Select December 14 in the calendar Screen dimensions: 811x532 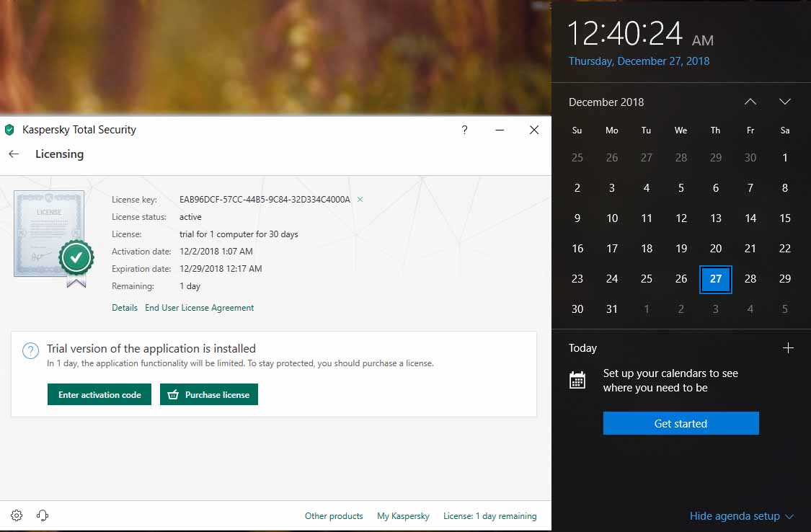[750, 218]
